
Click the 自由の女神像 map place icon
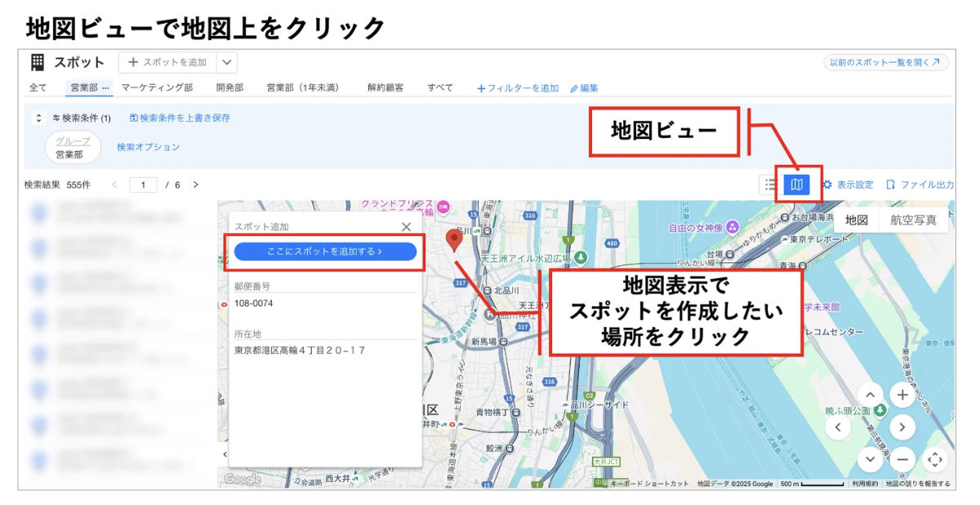pos(733,226)
